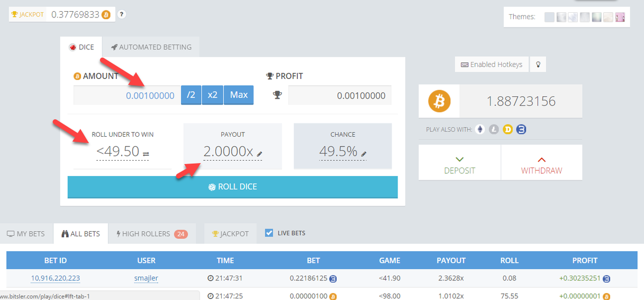Viewport: 644px width, 300px height.
Task: Click the jackpot amount 0.37769833
Action: click(x=75, y=14)
